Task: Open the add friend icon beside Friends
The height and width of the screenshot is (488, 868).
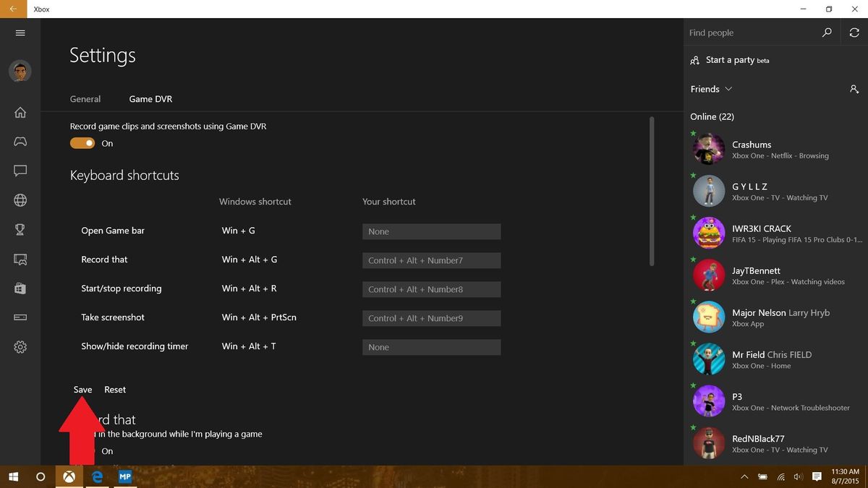Action: tap(854, 89)
